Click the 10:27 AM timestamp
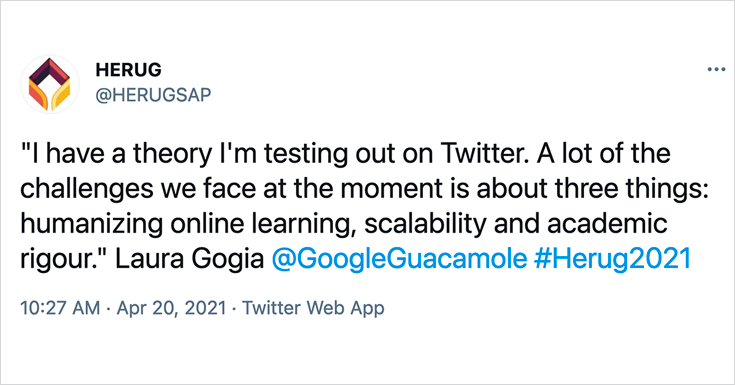The image size is (735, 385). [60, 308]
